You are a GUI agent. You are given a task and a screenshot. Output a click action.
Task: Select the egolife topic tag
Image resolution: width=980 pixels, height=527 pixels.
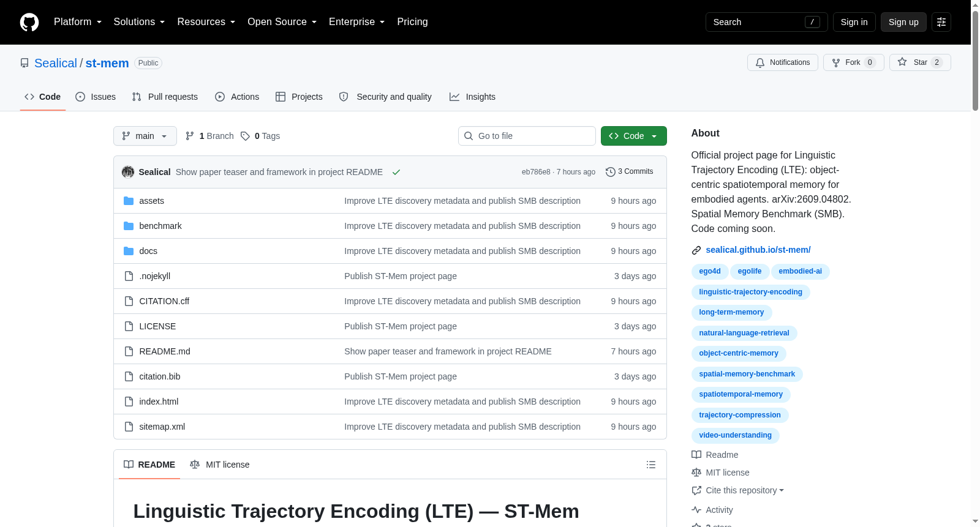pyautogui.click(x=750, y=271)
